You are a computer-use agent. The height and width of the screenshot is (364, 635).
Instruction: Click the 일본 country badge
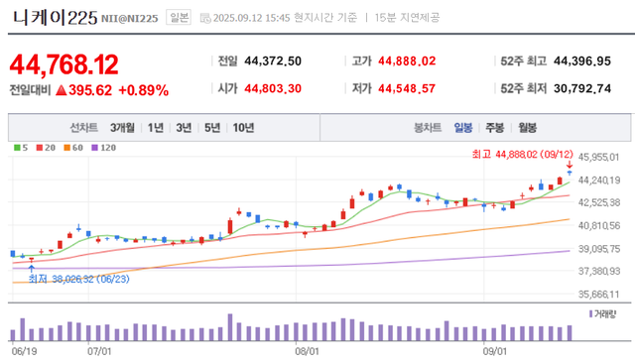coord(179,18)
